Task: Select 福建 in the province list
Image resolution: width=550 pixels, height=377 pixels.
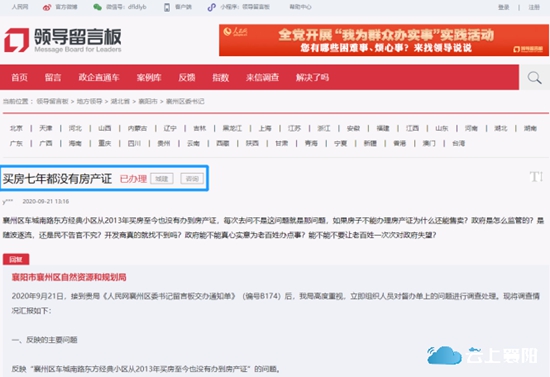Action: coord(383,128)
